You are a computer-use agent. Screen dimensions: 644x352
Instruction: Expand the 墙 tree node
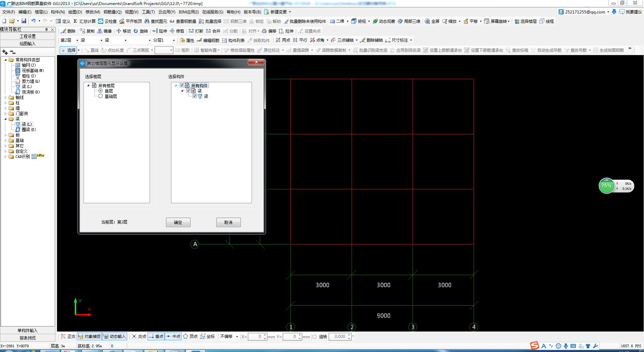pyautogui.click(x=6, y=108)
